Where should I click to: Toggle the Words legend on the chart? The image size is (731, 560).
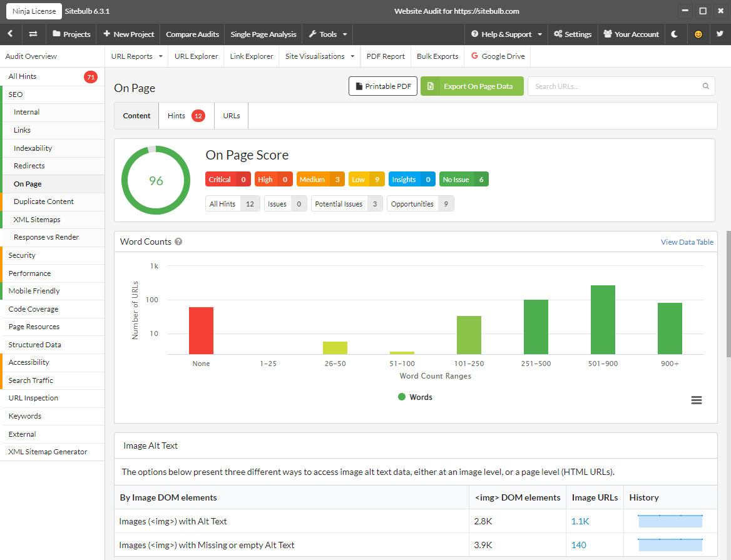[x=414, y=396]
